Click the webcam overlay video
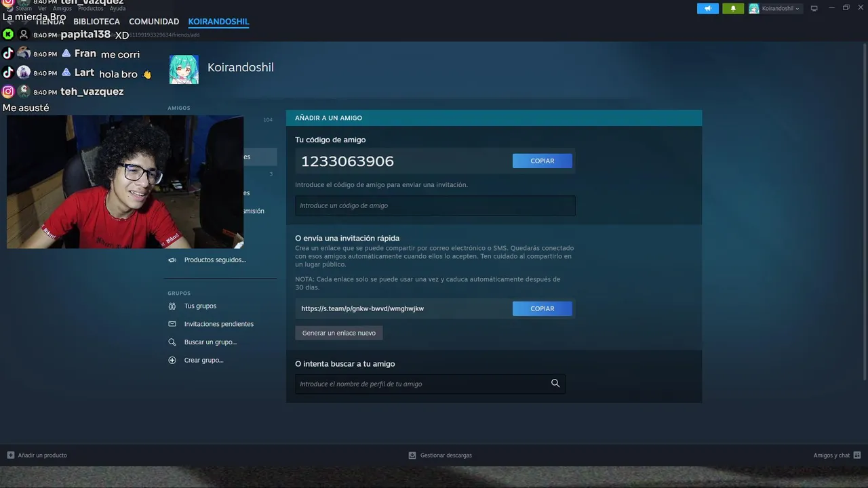 [125, 182]
